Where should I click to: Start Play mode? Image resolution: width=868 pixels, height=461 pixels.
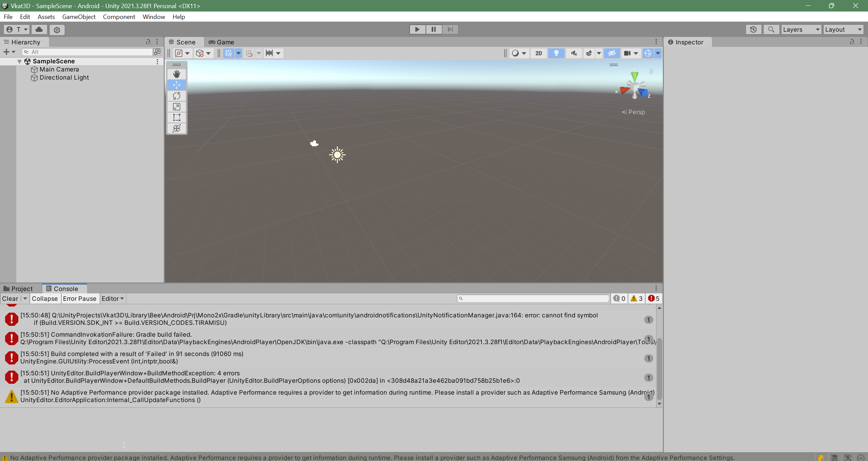tap(417, 29)
